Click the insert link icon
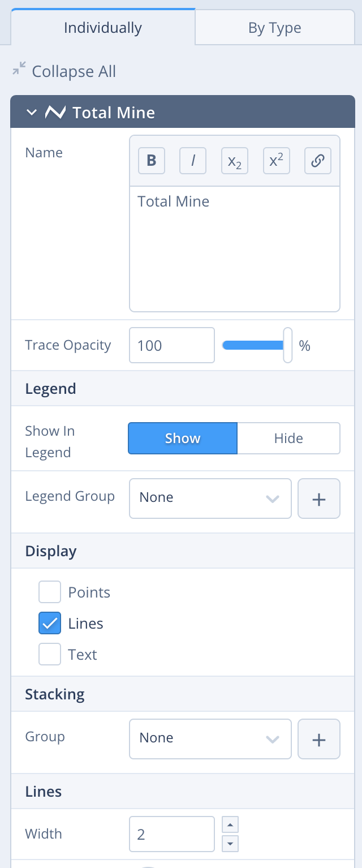The width and height of the screenshot is (362, 868). tap(318, 161)
